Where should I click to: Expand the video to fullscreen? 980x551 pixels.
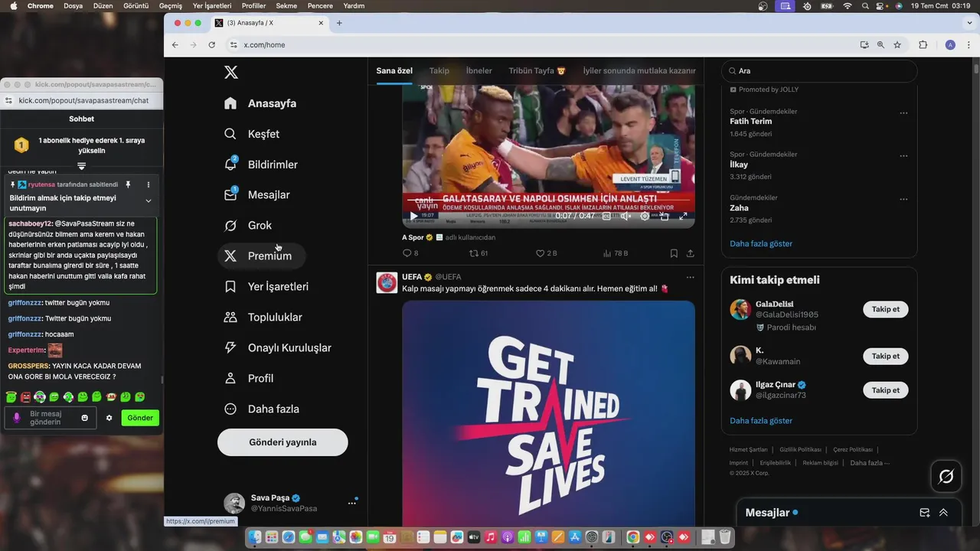[x=683, y=217]
